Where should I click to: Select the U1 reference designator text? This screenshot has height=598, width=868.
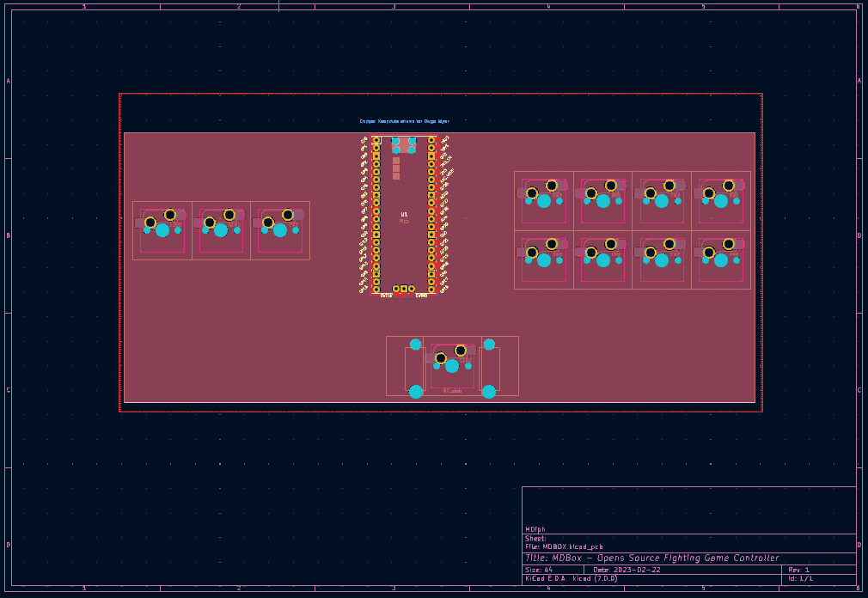click(404, 215)
